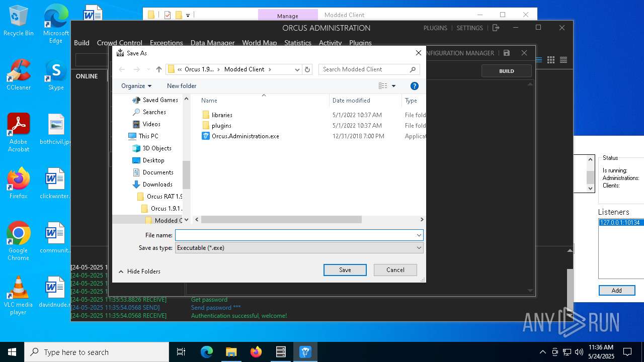Switch to grid view icon in Orcus
Image resolution: width=644 pixels, height=362 pixels.
pos(551,60)
